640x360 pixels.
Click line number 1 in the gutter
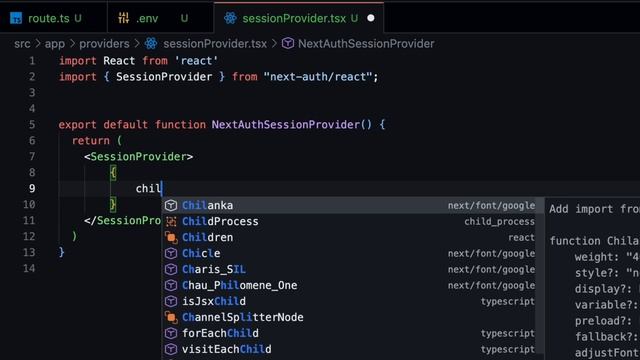[32, 61]
